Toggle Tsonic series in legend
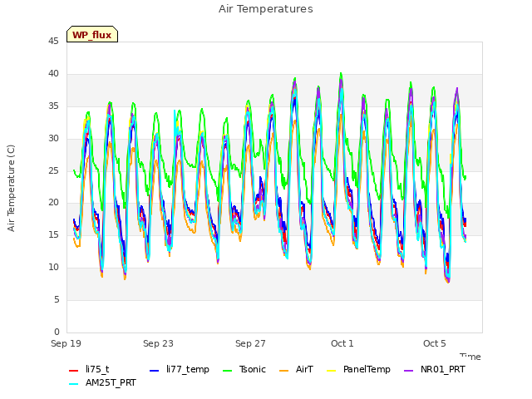 (x=244, y=369)
